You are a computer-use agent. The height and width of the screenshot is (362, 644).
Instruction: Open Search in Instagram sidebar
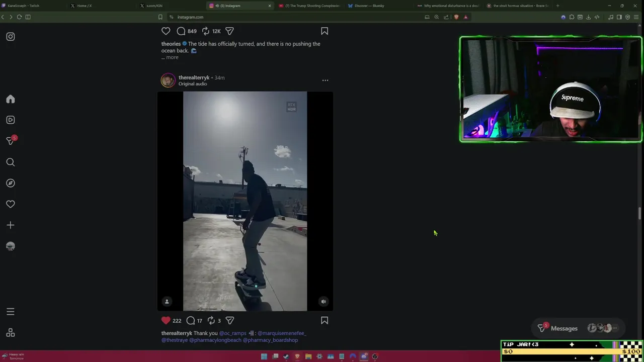coord(11,162)
